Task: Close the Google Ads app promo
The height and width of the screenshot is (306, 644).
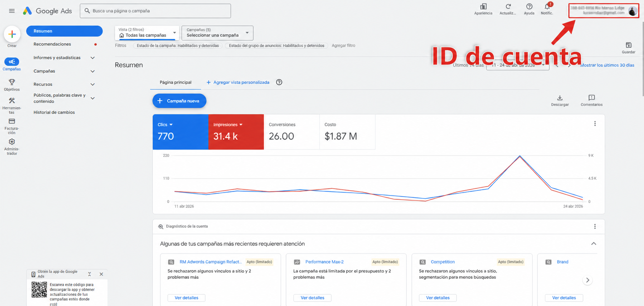Action: tap(101, 274)
